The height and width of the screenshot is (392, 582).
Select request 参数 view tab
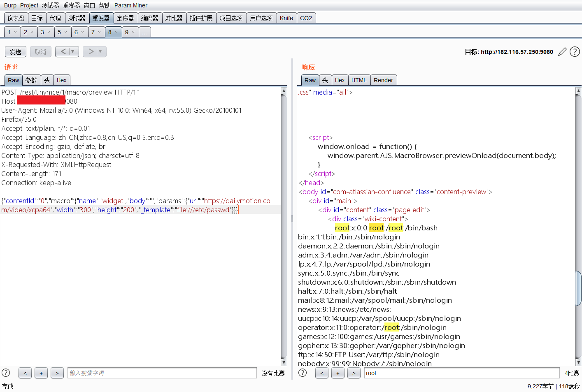tap(31, 80)
